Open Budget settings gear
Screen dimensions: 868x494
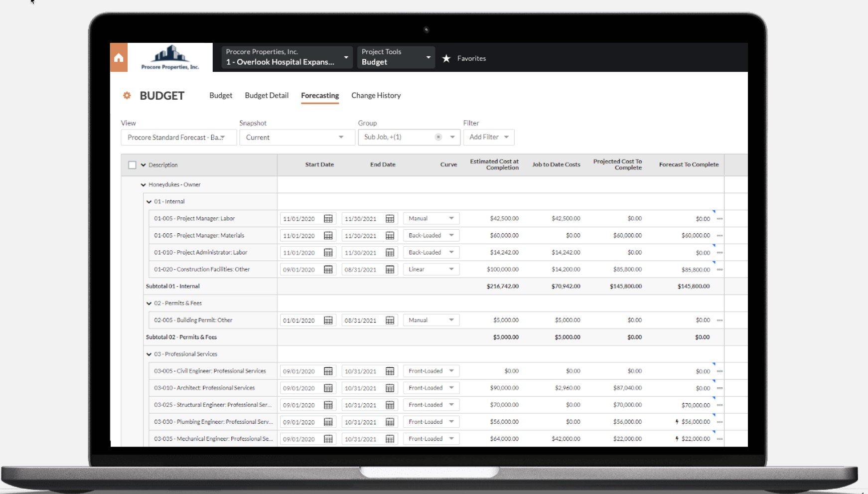click(127, 95)
